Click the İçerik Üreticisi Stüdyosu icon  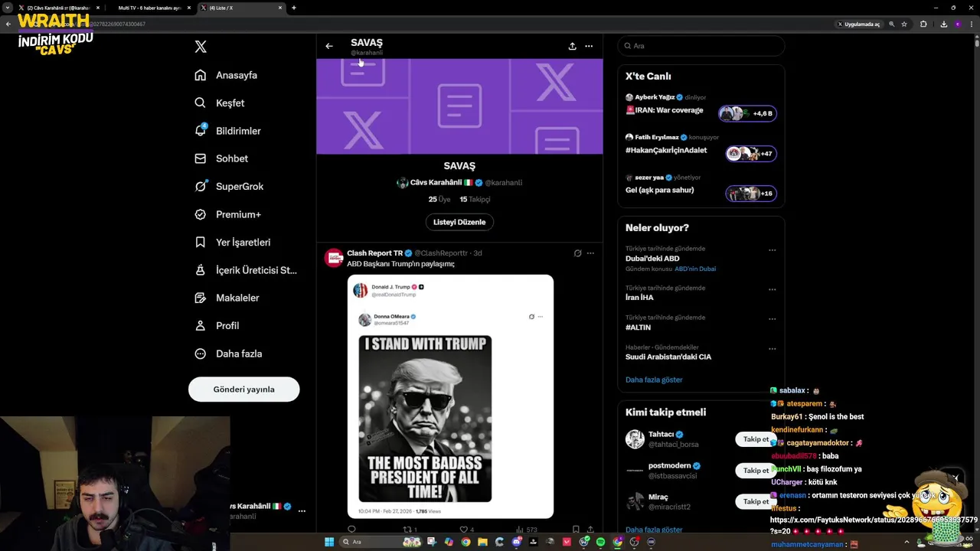201,270
